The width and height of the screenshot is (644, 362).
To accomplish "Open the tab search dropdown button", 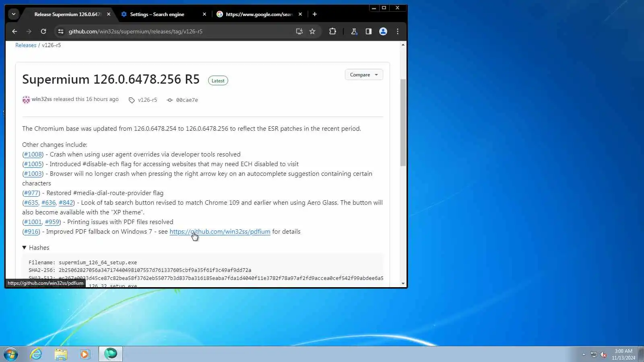I will tap(14, 14).
